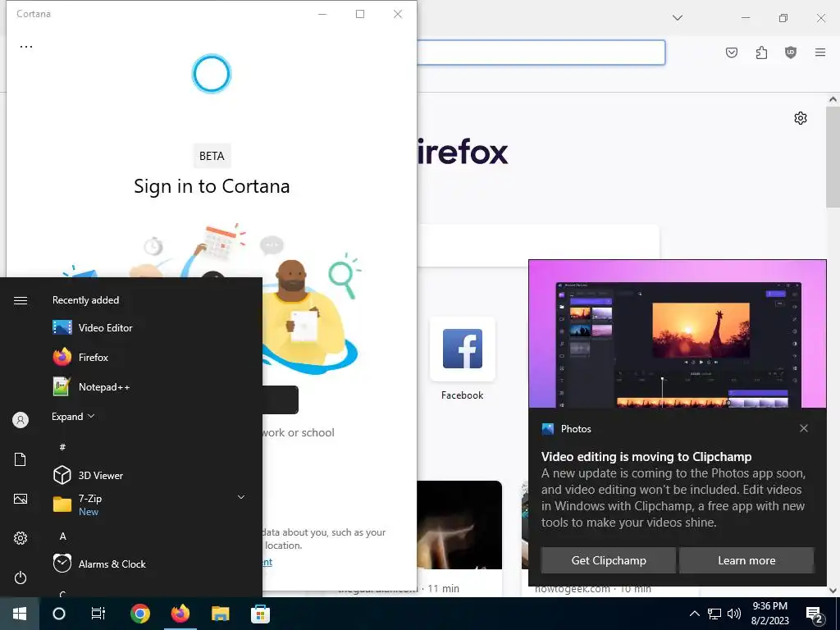
Task: Switch to Firefox on the taskbar
Action: tap(180, 614)
